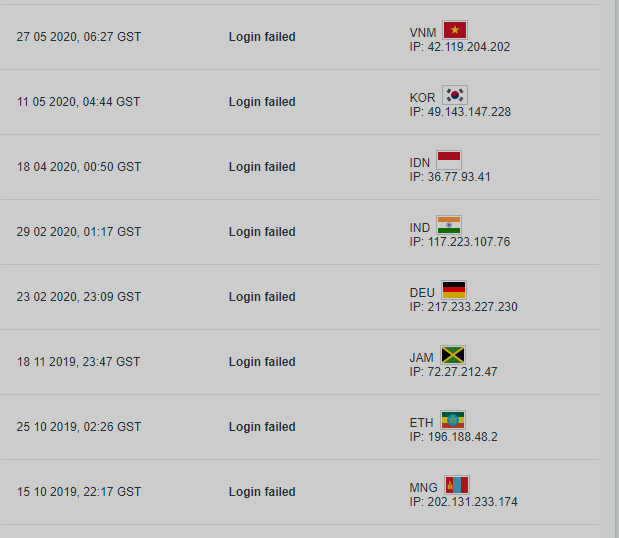Click the Indonesia flag icon
Viewport: 619px width, 538px height.
tap(449, 160)
